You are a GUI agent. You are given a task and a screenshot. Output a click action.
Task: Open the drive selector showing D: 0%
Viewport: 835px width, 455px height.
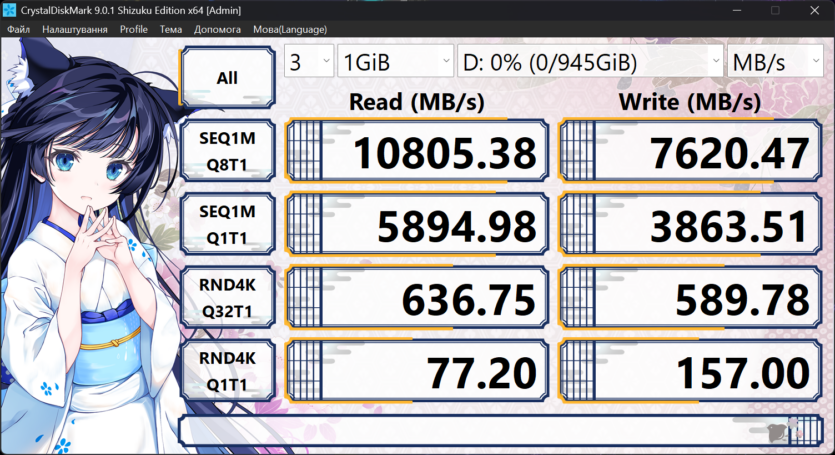[x=590, y=62]
